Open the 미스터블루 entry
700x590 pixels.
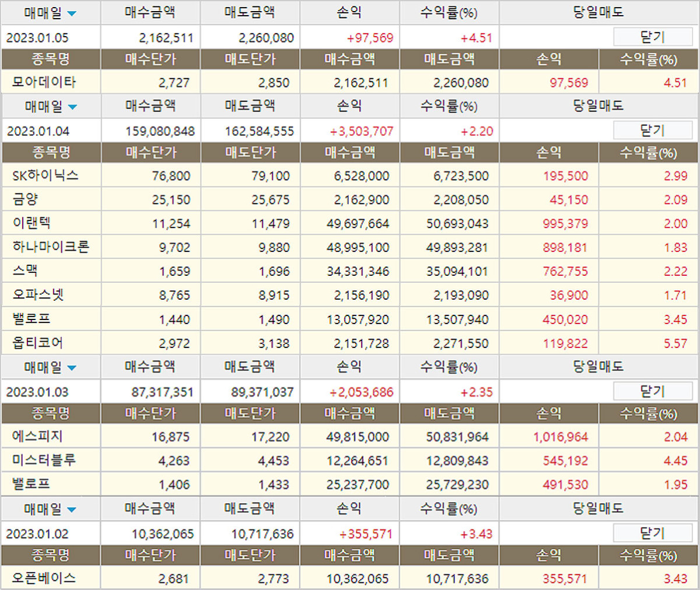coord(44,461)
